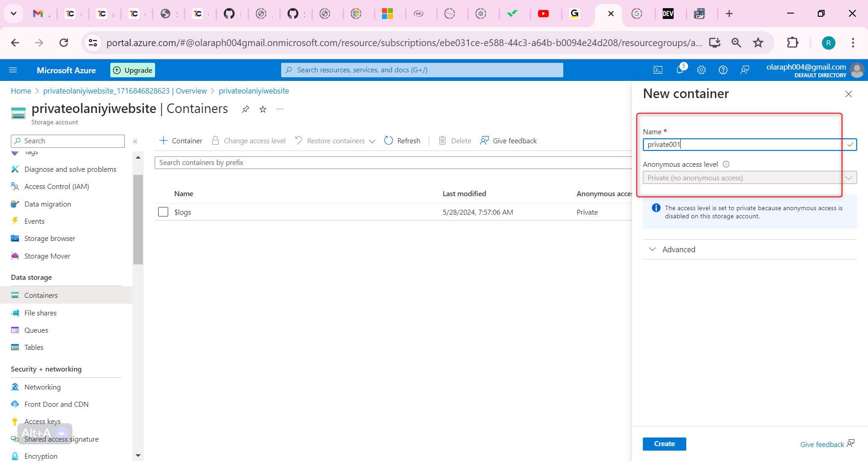
Task: Add Containers page to favorites star
Action: pyautogui.click(x=263, y=109)
